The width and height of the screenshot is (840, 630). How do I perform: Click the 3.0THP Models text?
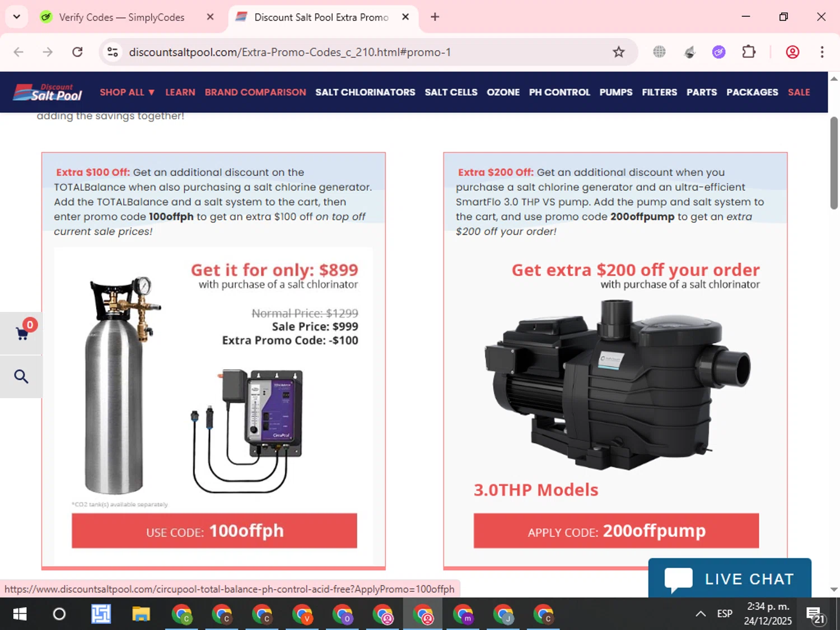[x=536, y=490]
